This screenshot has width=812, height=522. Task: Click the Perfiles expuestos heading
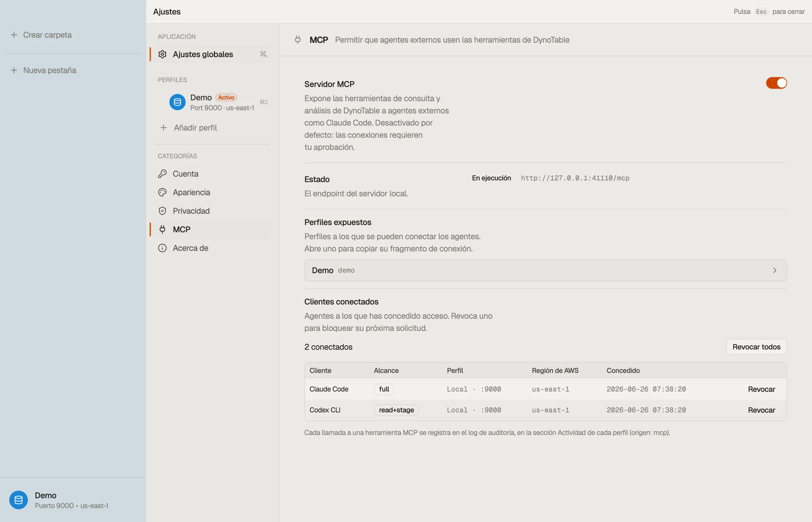pyautogui.click(x=338, y=222)
